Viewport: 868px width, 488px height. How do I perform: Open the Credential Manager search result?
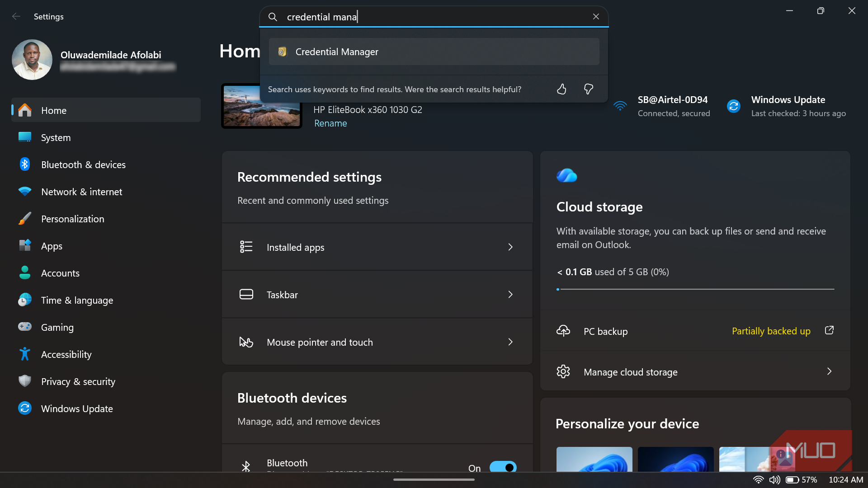point(434,52)
